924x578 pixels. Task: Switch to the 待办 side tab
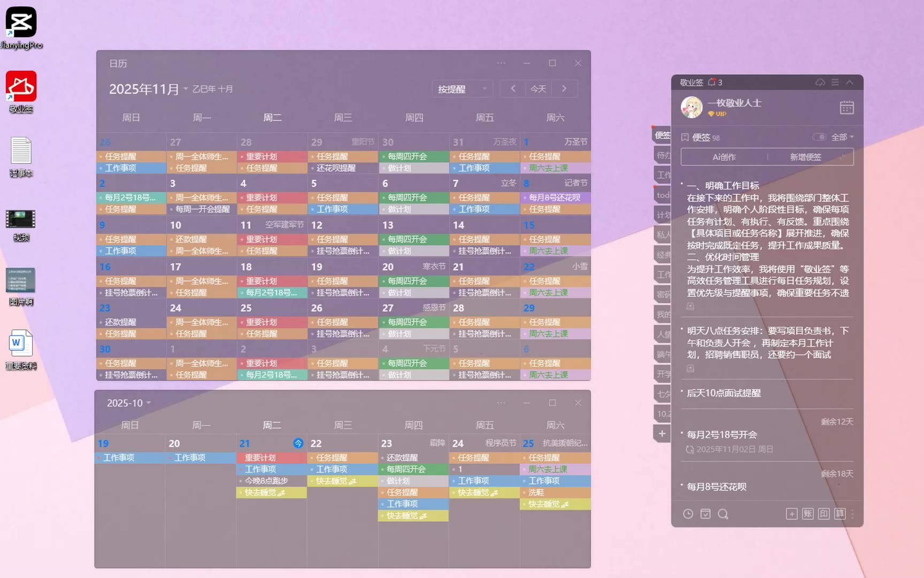click(x=663, y=155)
